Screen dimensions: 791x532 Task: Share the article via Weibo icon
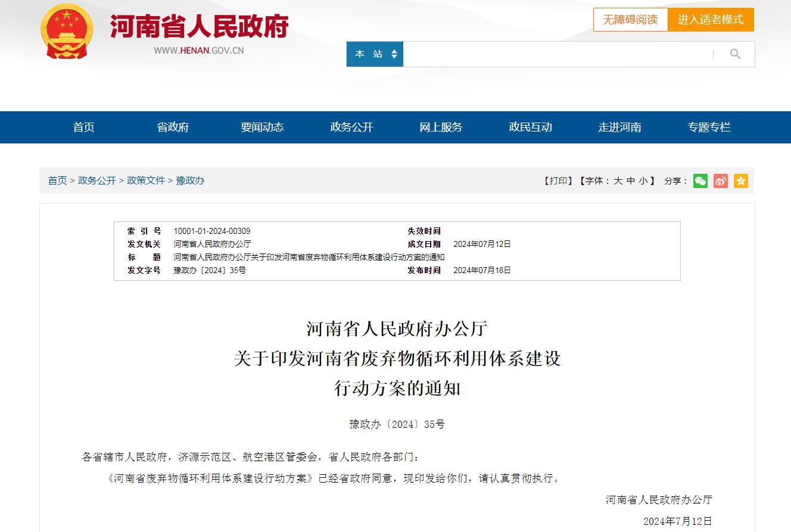720,181
